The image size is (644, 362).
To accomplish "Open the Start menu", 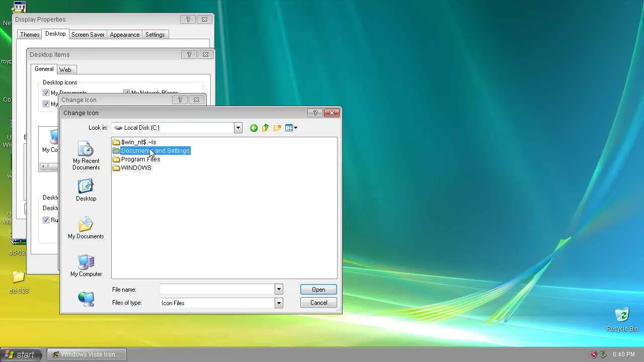I will [20, 354].
